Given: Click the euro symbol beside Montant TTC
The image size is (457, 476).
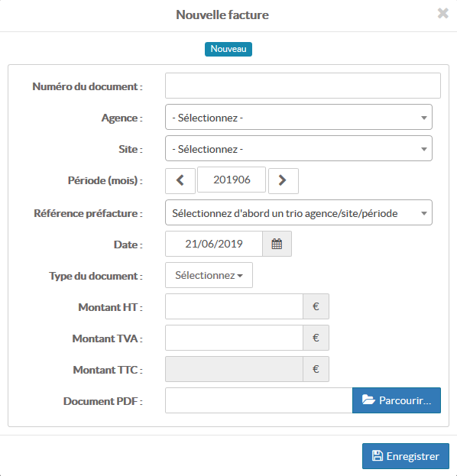Looking at the screenshot, I should 316,369.
